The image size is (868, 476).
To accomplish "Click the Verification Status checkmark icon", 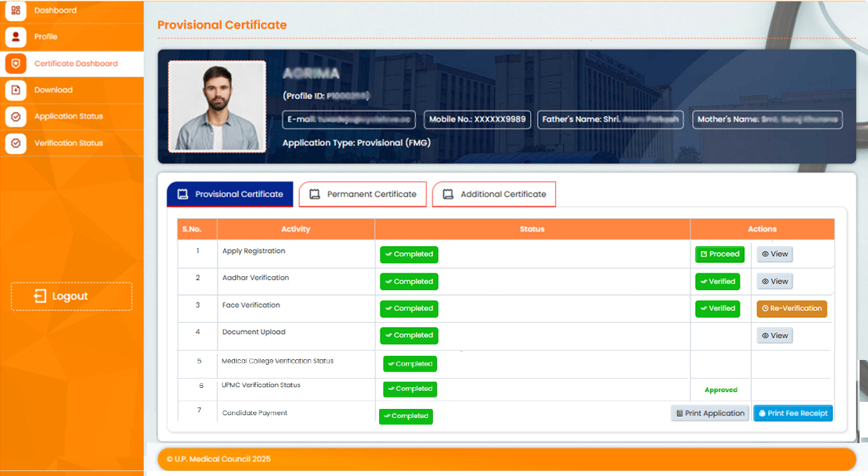I will [15, 143].
